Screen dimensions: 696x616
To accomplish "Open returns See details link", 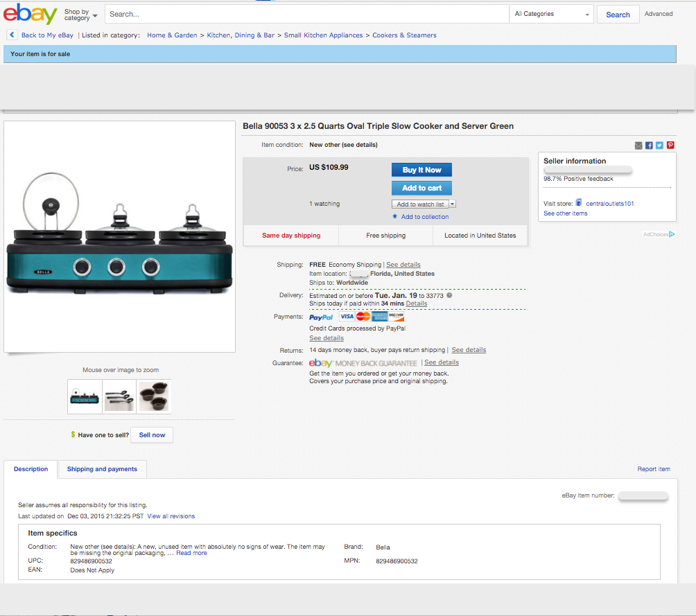I will pyautogui.click(x=469, y=350).
